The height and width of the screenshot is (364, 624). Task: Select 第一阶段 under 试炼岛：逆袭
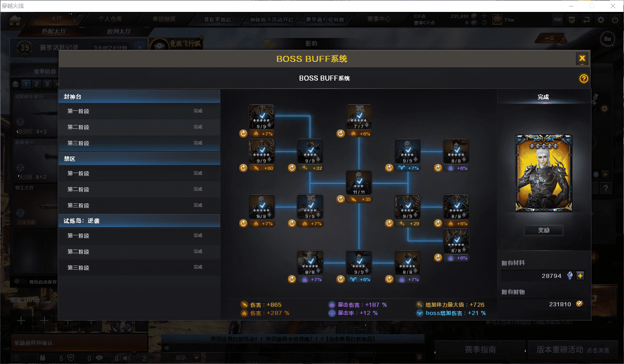click(139, 235)
